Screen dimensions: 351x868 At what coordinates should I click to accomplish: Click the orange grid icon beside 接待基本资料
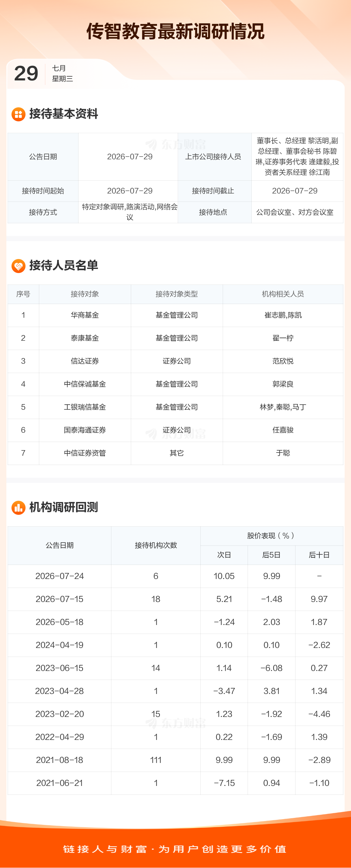pyautogui.click(x=19, y=114)
